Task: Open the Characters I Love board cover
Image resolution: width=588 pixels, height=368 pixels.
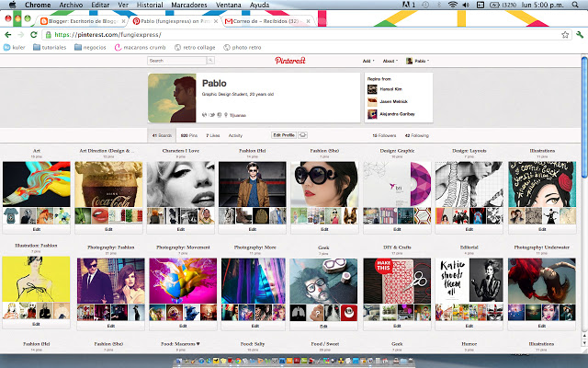Action: point(180,182)
